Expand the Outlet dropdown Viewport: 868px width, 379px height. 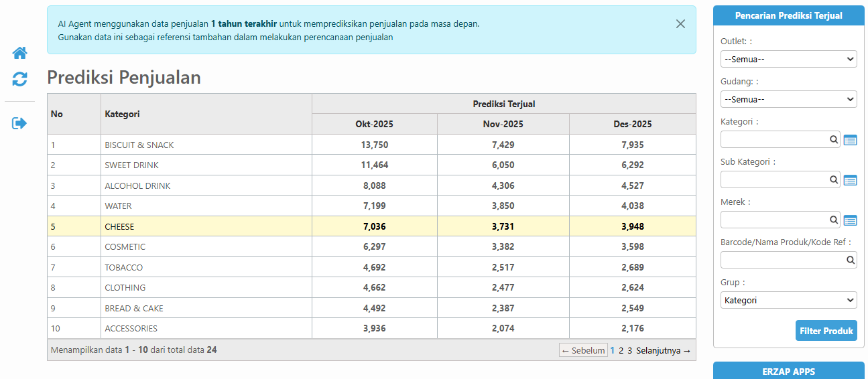[788, 59]
